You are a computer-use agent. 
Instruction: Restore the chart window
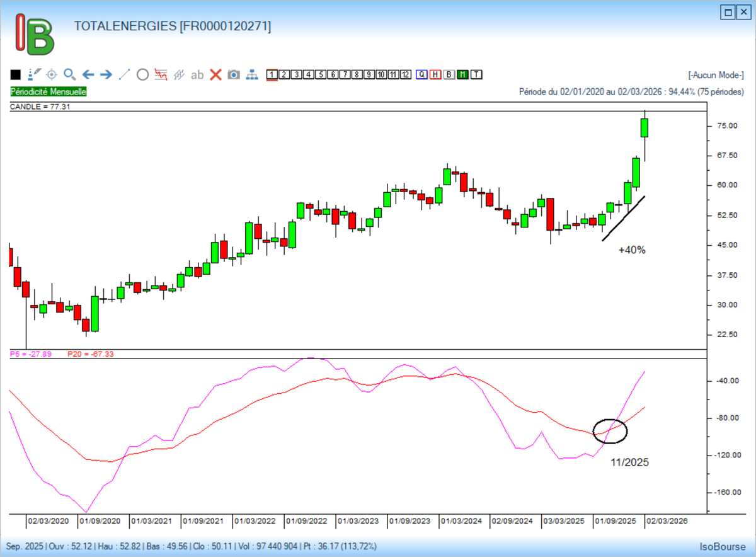click(x=728, y=11)
